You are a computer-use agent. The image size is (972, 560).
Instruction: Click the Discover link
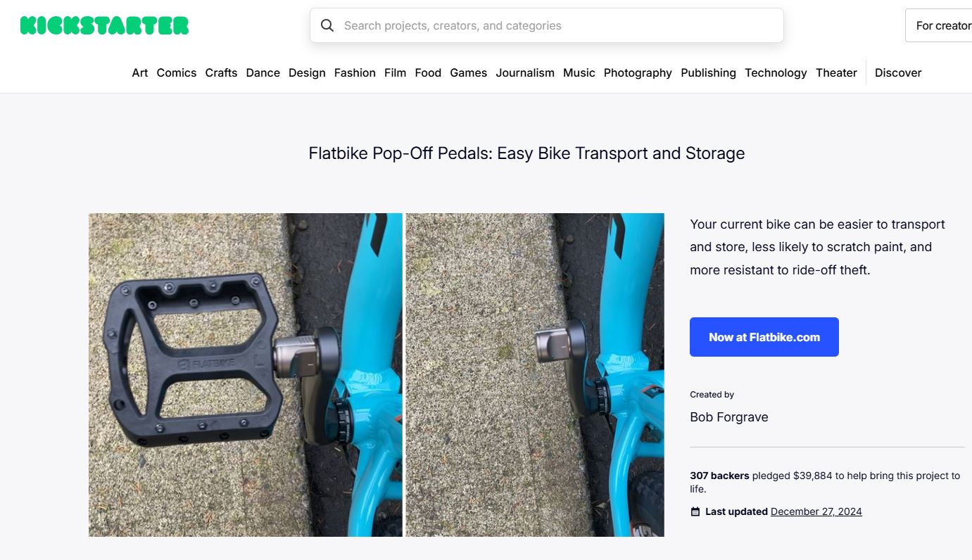click(x=898, y=72)
